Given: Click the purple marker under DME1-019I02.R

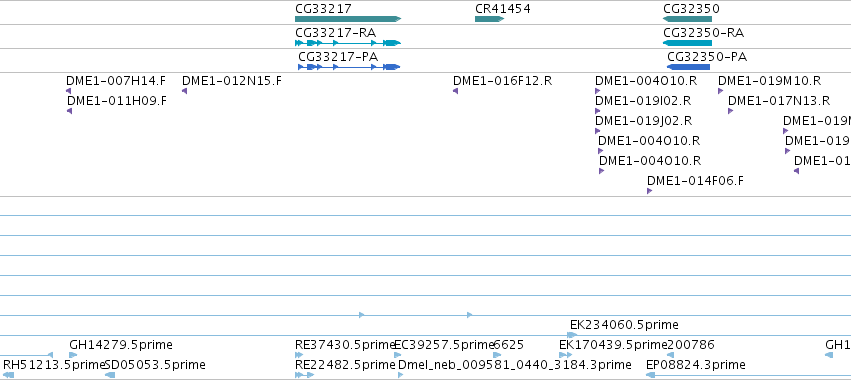Looking at the screenshot, I should tap(598, 111).
